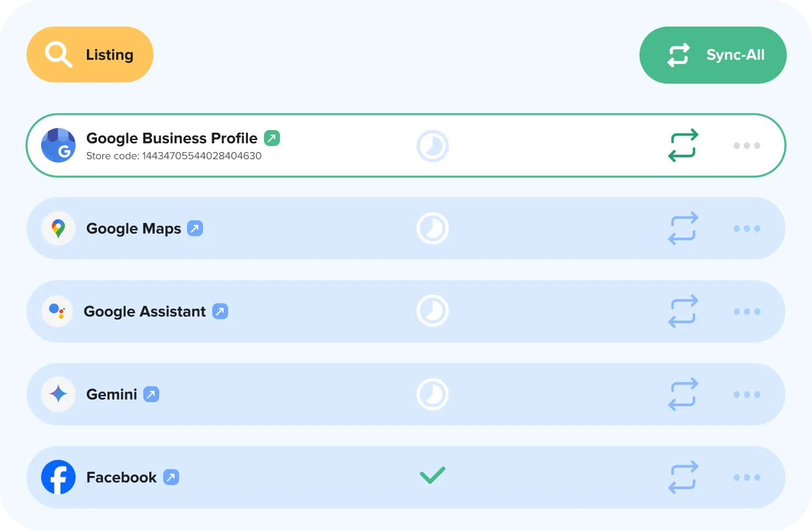Open the three-dot menu for Google Business Profile

coord(746,145)
